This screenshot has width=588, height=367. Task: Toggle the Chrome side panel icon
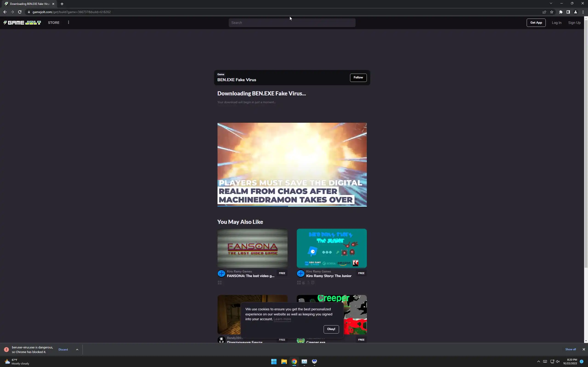568,12
